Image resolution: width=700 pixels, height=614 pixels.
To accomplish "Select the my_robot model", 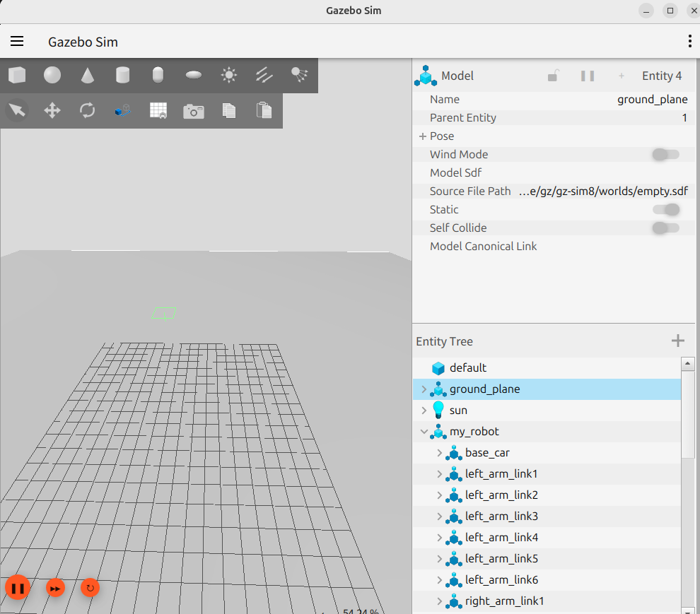I will [x=547, y=432].
